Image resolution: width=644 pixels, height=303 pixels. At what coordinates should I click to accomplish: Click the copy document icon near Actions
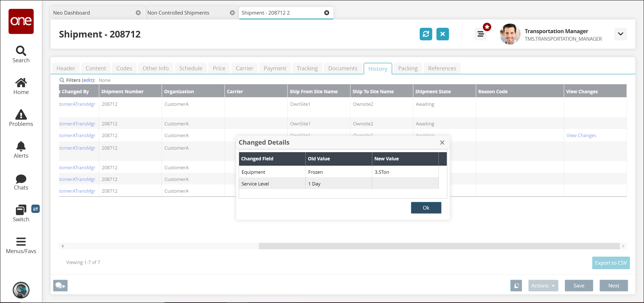click(x=516, y=286)
